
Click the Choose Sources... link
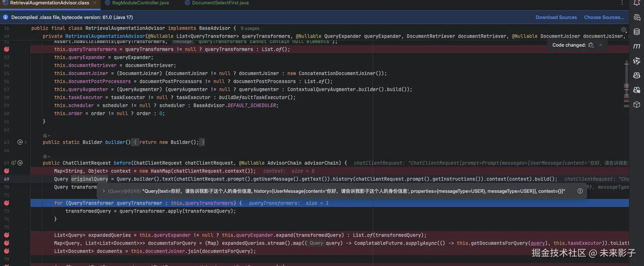(x=604, y=17)
